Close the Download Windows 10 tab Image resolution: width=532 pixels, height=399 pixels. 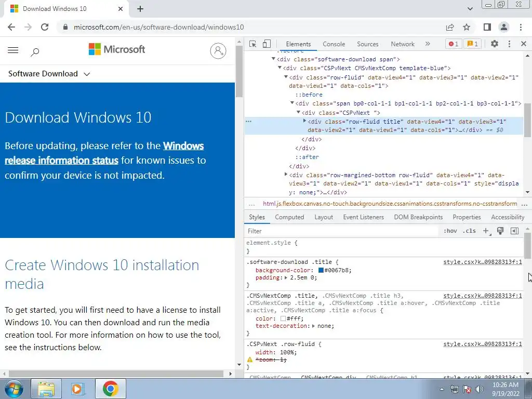121,9
